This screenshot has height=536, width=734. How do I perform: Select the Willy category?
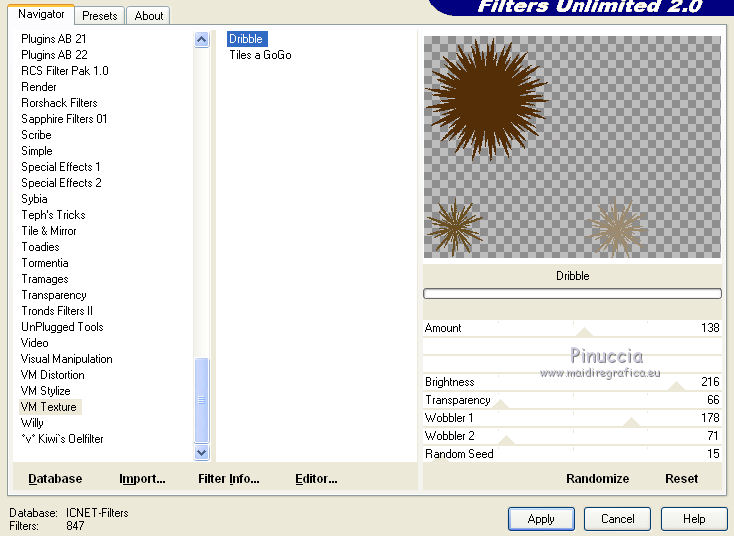pos(32,423)
